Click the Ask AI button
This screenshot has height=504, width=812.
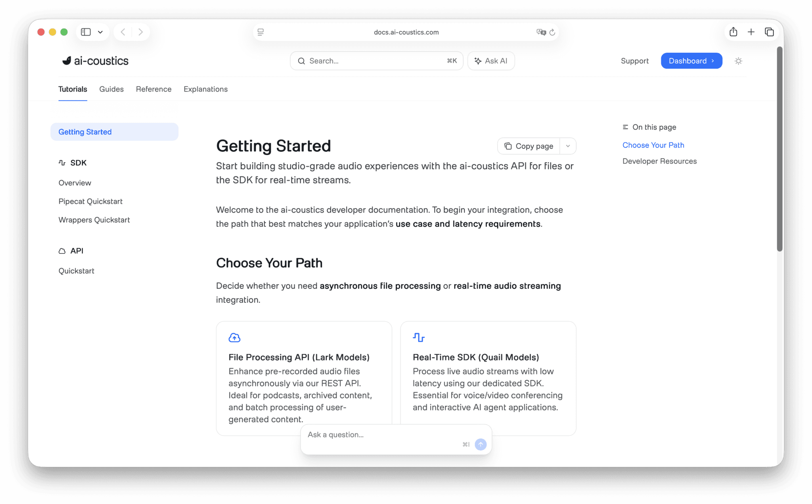point(491,61)
